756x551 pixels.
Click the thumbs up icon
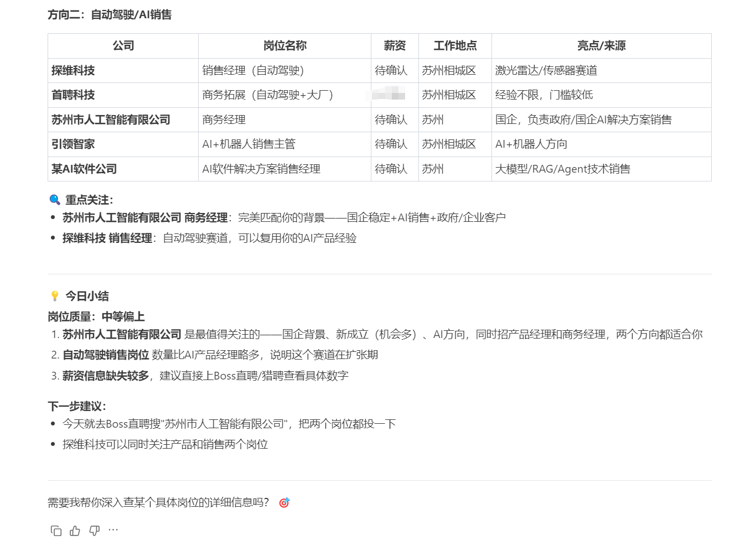(75, 531)
